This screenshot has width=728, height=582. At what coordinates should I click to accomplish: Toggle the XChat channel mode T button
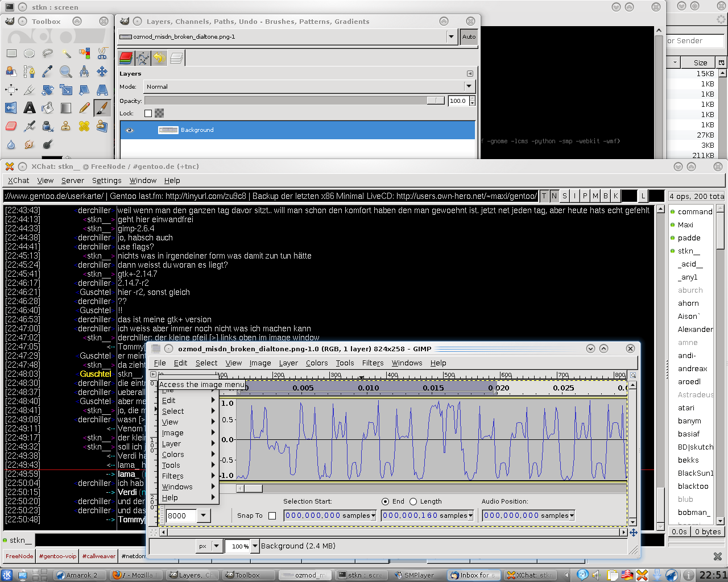[544, 196]
